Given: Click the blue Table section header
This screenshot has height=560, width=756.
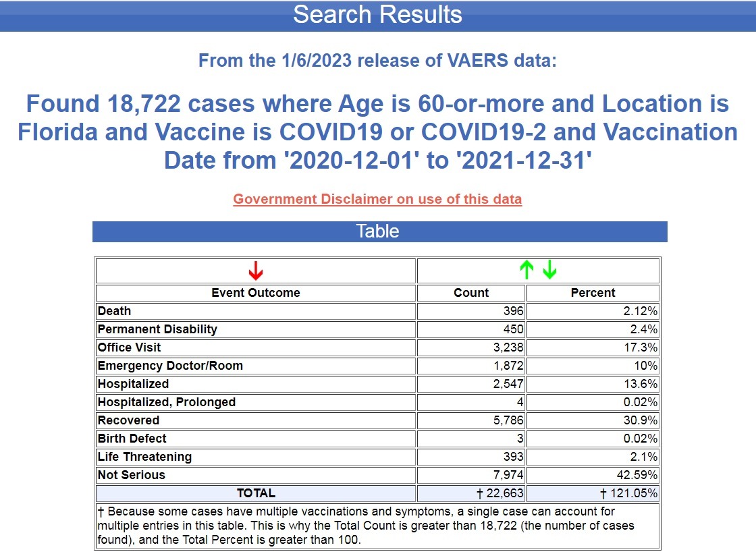Looking at the screenshot, I should pyautogui.click(x=379, y=231).
